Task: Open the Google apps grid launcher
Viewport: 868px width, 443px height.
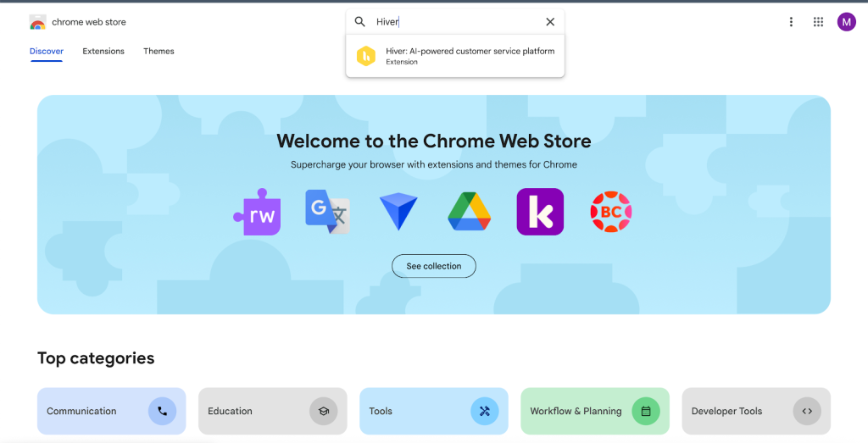Action: (818, 22)
